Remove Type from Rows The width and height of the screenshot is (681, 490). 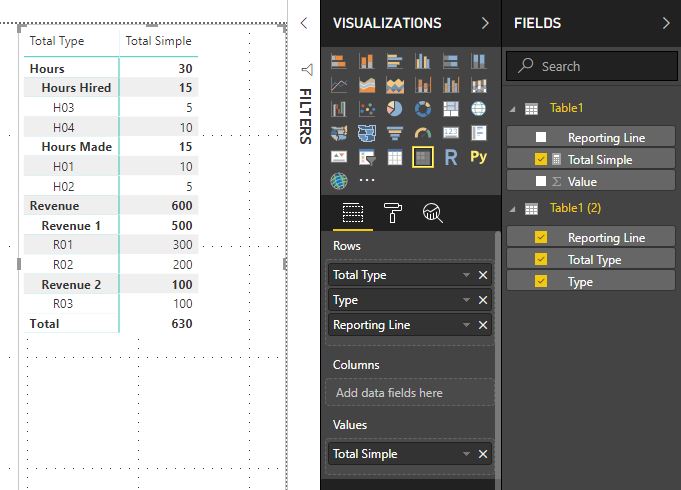click(x=483, y=300)
